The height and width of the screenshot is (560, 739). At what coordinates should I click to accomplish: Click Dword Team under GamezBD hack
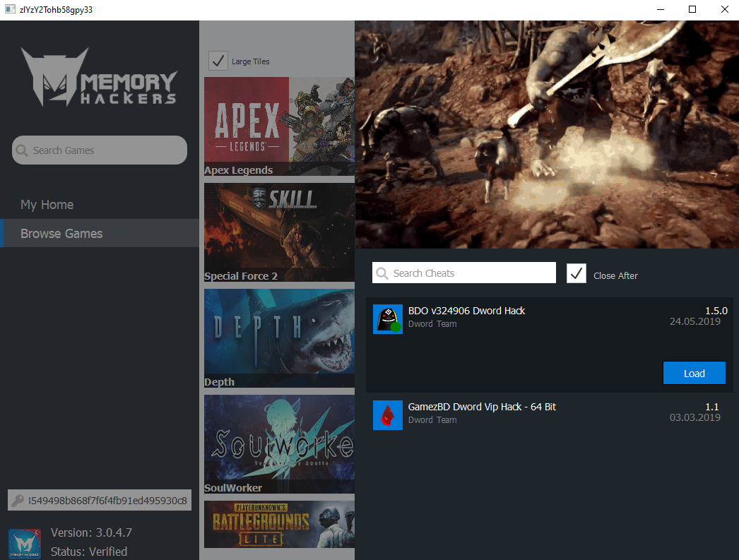pos(432,420)
